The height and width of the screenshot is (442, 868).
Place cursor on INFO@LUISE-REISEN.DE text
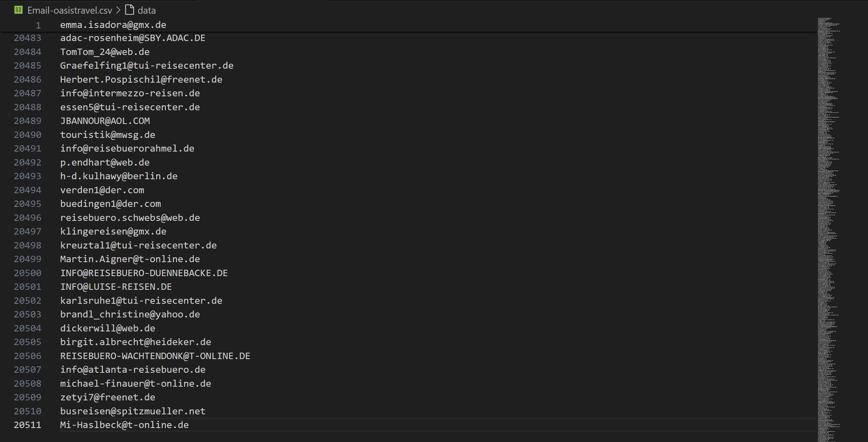pyautogui.click(x=116, y=287)
